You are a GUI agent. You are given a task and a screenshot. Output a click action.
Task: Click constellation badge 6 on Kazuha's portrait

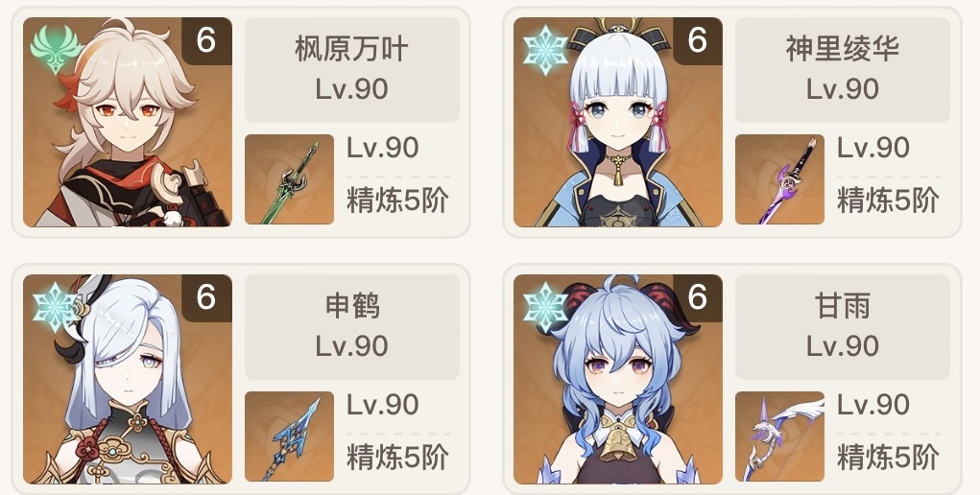[206, 40]
